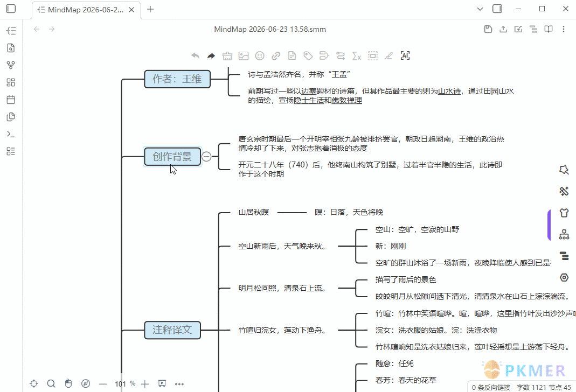
Task: Insert an image into the node
Action: [x=244, y=56]
